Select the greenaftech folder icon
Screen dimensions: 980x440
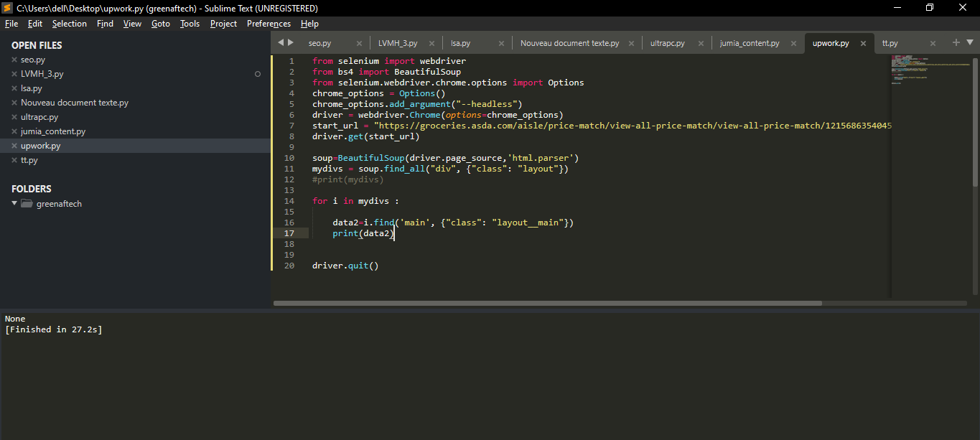pos(27,204)
